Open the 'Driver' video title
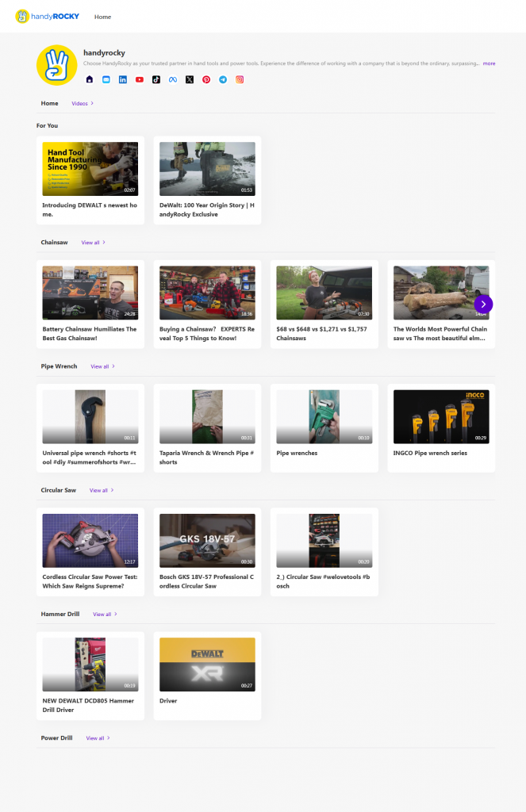526x812 pixels. 168,701
